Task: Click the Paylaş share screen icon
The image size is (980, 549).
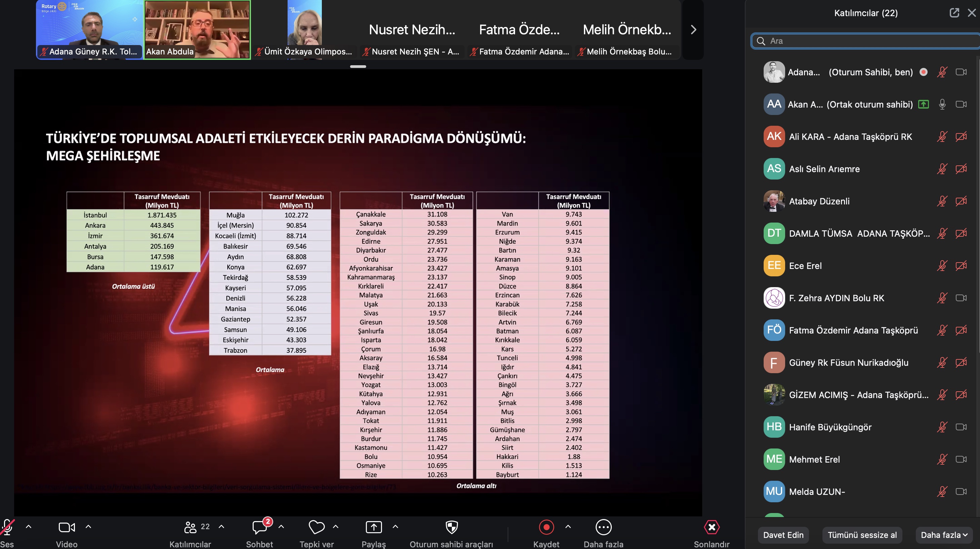Action: coord(373,528)
